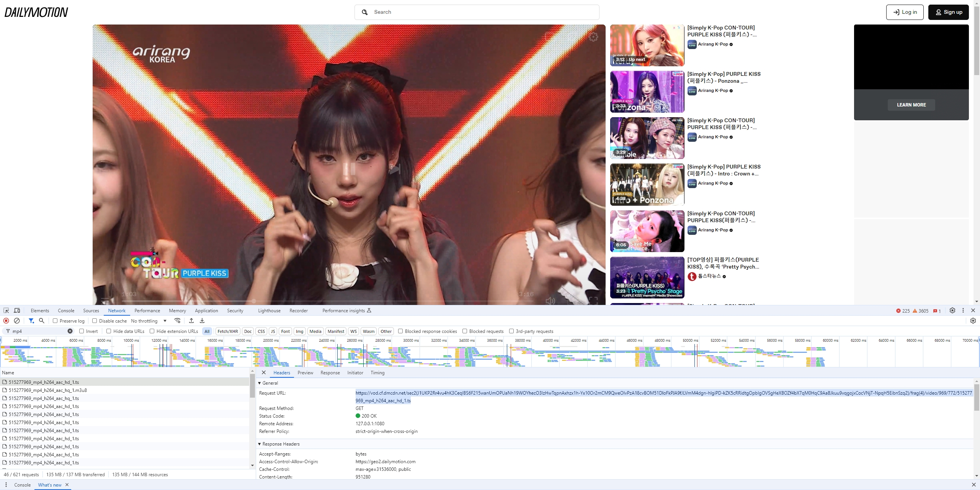The width and height of the screenshot is (980, 490).
Task: Click the inspect element picker icon
Action: 6,310
